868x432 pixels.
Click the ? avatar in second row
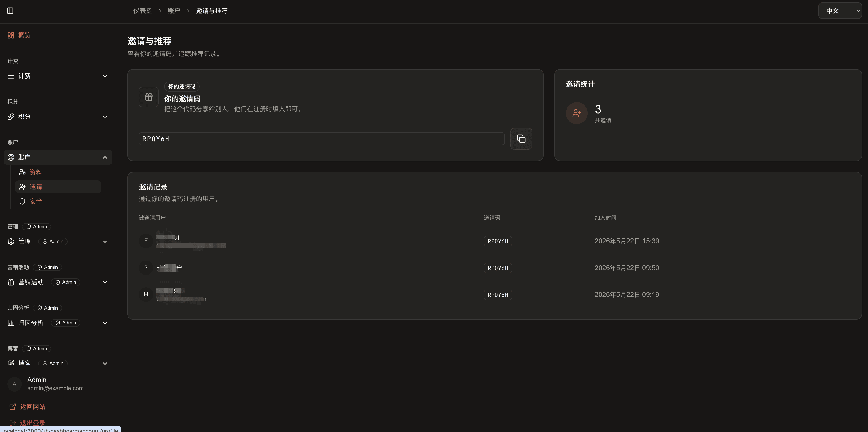coord(146,268)
